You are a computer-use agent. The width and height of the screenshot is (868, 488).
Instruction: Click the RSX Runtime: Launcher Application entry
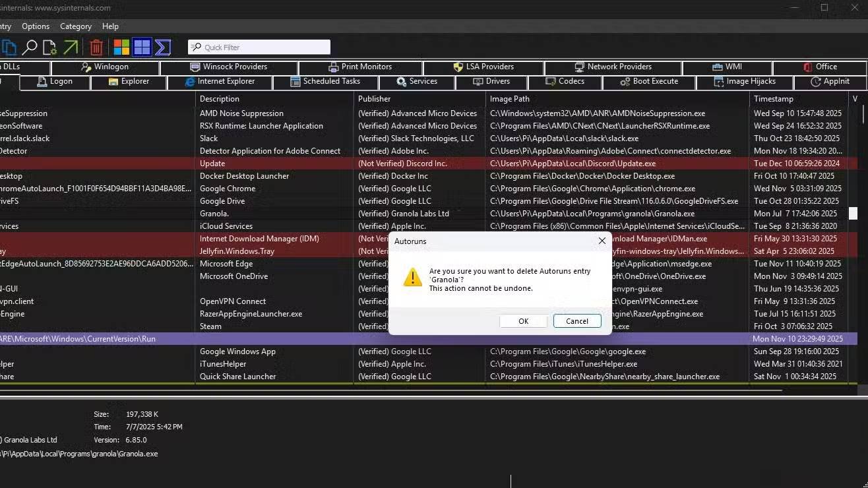click(x=261, y=126)
